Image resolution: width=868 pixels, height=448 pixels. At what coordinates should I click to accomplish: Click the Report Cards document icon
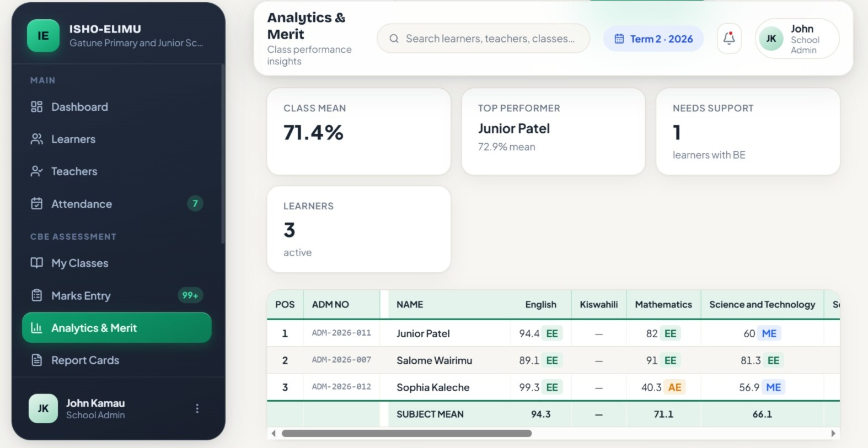36,360
